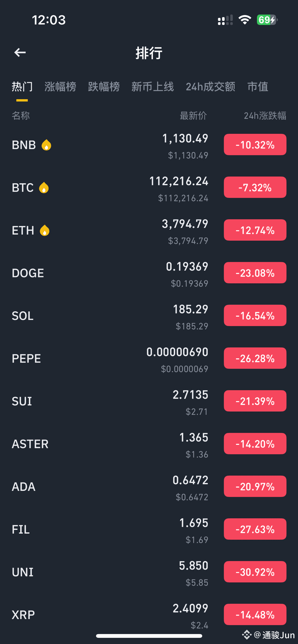Image resolution: width=298 pixels, height=644 pixels.
Task: Tap the battery indicator showing 69
Action: 267,20
